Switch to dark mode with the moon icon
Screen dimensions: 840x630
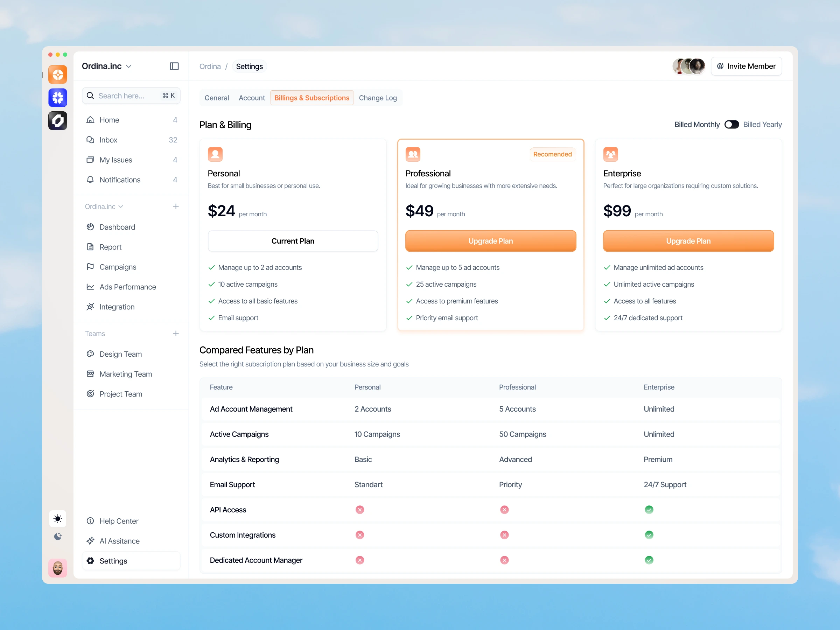(57, 536)
